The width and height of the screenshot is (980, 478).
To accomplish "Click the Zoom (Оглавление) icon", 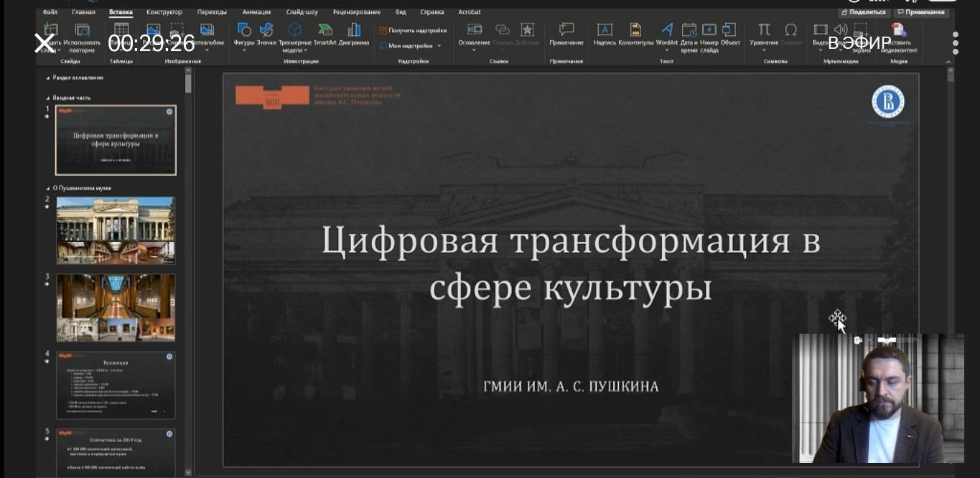I will pyautogui.click(x=475, y=29).
